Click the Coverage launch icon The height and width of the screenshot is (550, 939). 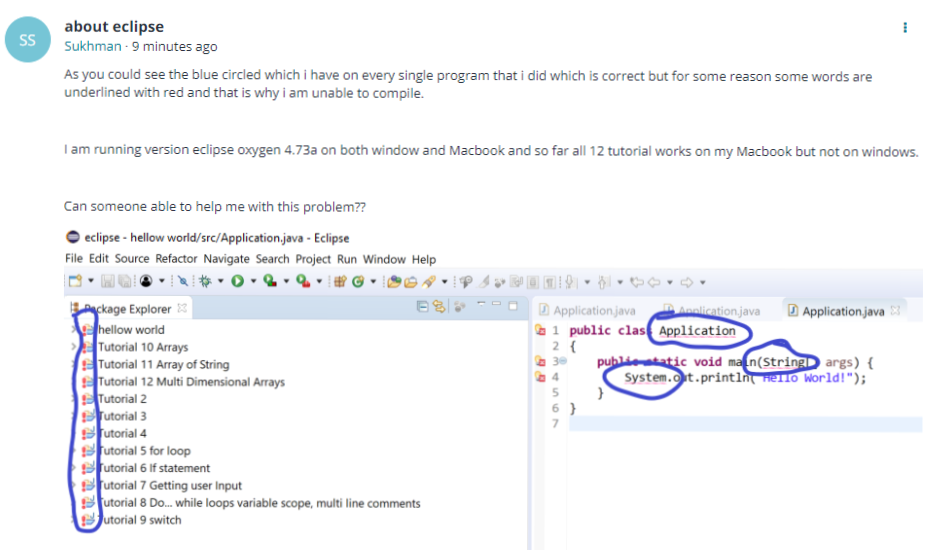point(270,280)
